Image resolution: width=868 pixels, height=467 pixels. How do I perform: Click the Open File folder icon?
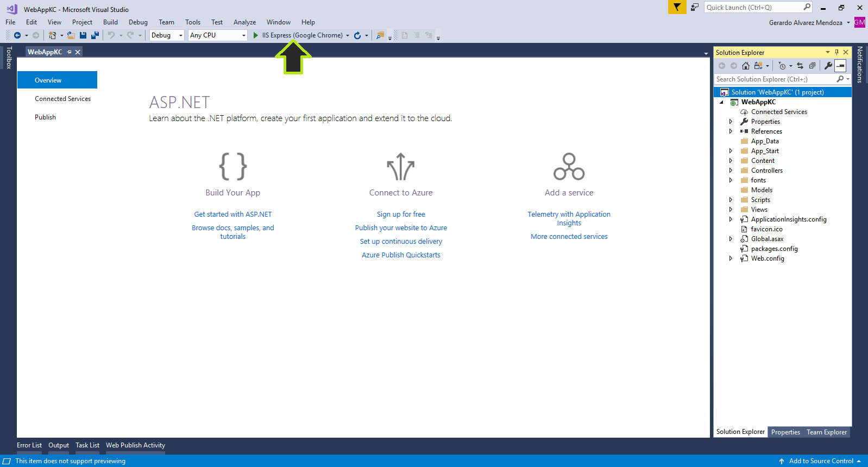pyautogui.click(x=71, y=35)
